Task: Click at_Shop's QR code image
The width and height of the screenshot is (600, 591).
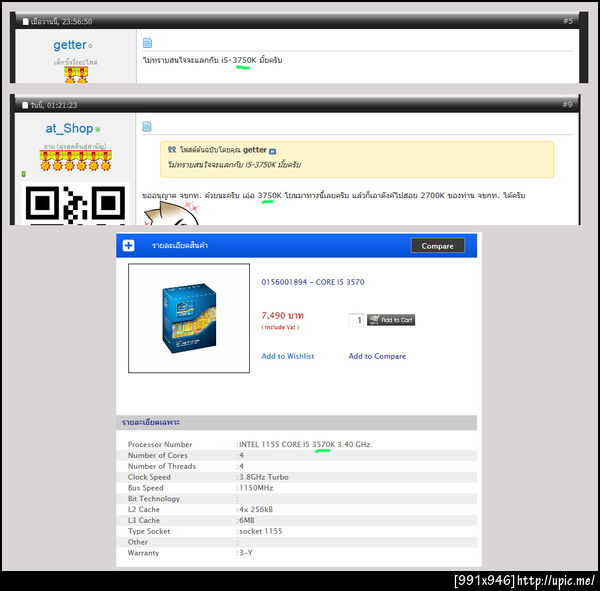Action: point(75,205)
